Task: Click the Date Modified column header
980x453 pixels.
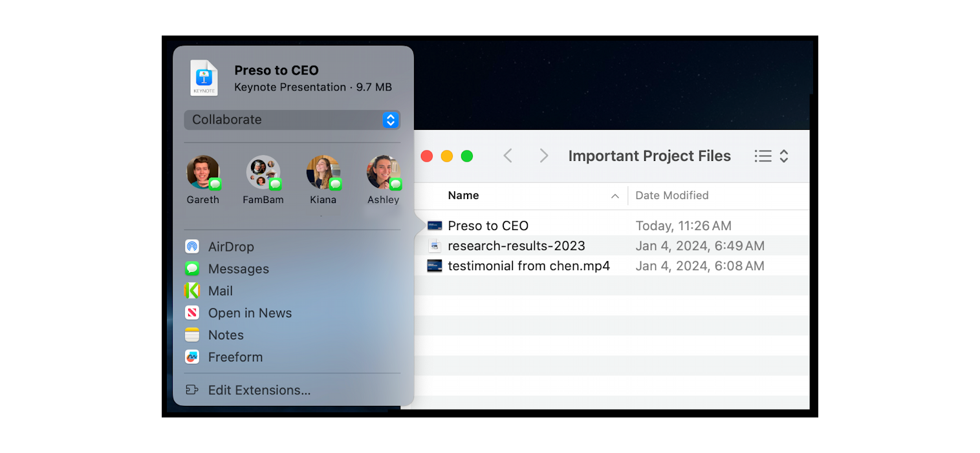Action: [x=672, y=195]
